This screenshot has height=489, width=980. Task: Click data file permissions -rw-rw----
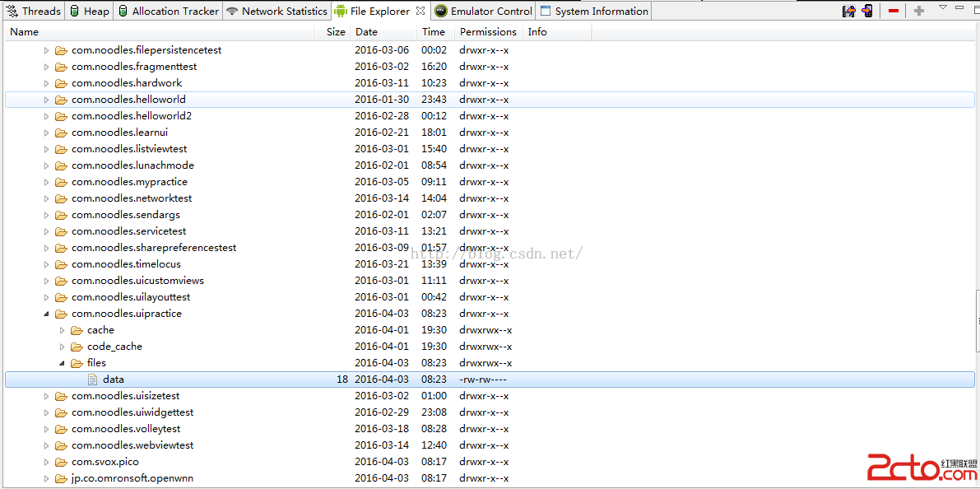pos(483,380)
